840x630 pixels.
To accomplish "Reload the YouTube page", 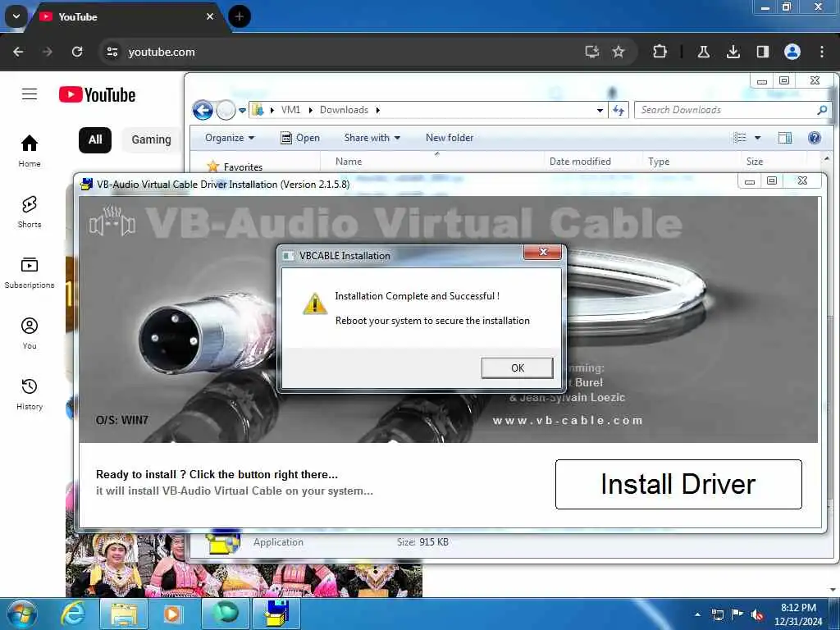I will pos(77,52).
